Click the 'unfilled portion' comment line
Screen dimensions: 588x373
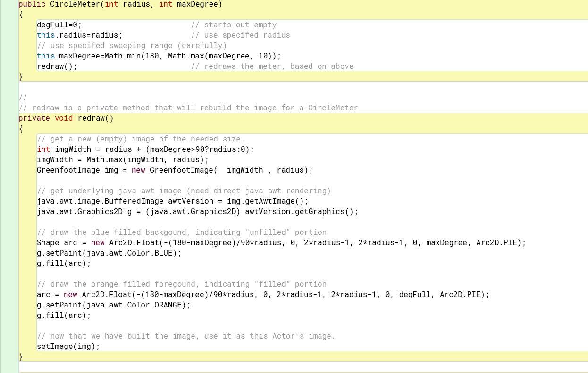tap(182, 232)
